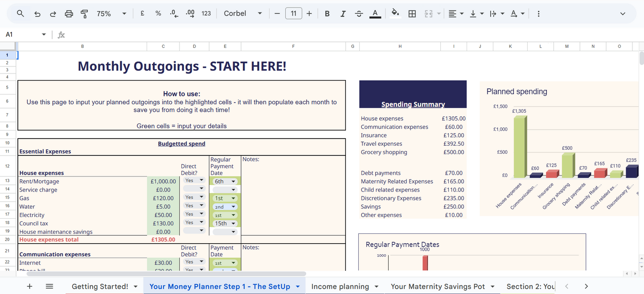Open the Section 2 sheet tab
The image size is (644, 294).
point(530,286)
